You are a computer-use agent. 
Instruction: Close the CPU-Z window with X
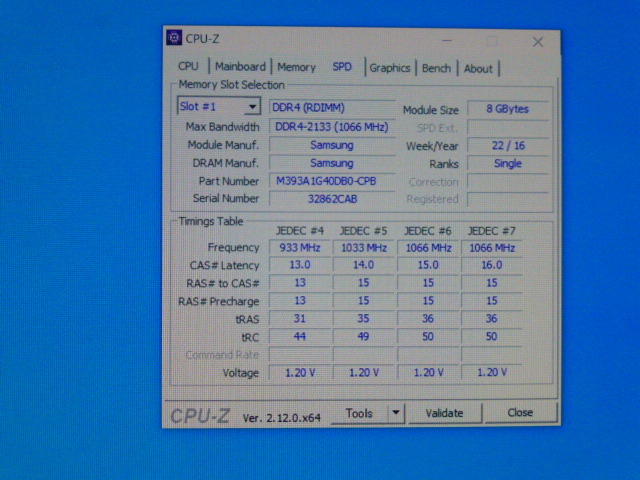(x=538, y=42)
